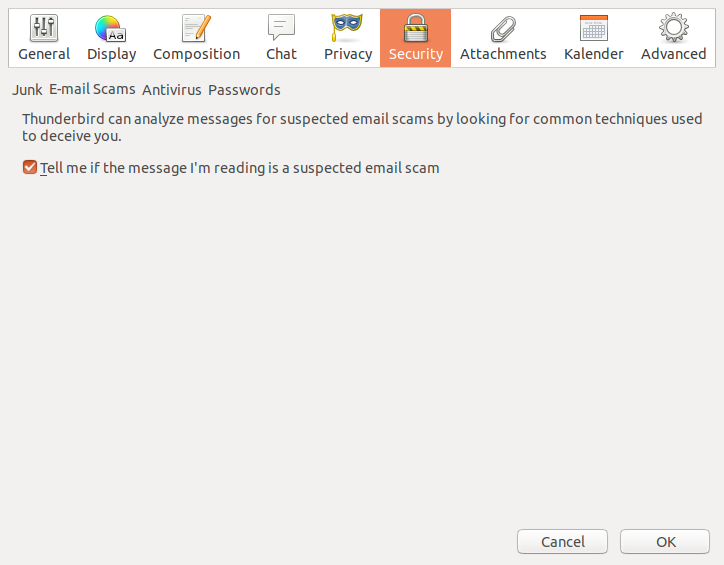This screenshot has height=565, width=724.
Task: Open the Kalender calendar pane
Action: (593, 38)
